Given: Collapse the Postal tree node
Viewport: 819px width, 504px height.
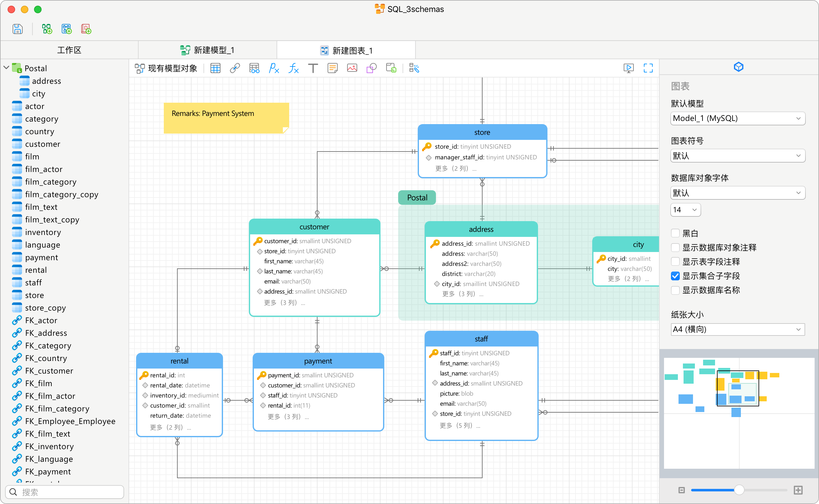Looking at the screenshot, I should pyautogui.click(x=6, y=68).
